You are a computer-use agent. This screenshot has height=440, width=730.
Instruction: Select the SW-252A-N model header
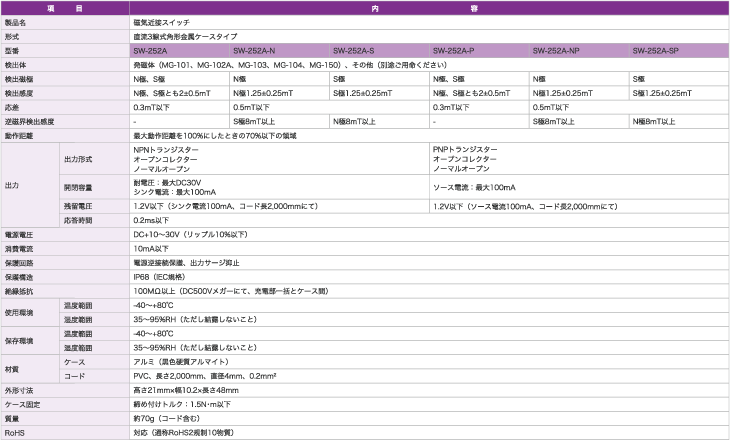click(x=254, y=49)
